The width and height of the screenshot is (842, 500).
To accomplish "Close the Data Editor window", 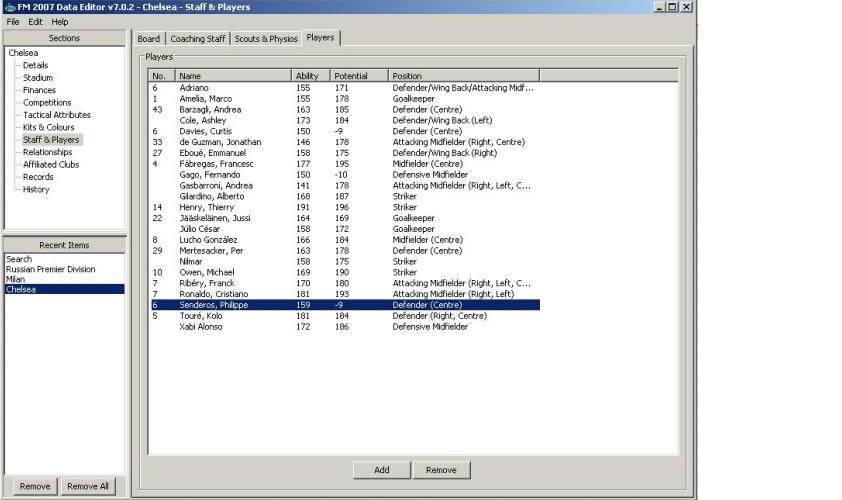I will pos(686,6).
